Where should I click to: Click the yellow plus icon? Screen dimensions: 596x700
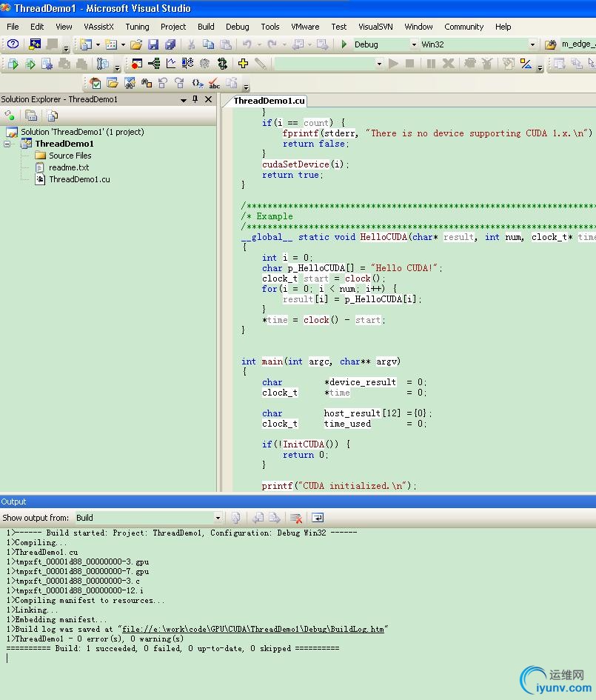coord(243,64)
